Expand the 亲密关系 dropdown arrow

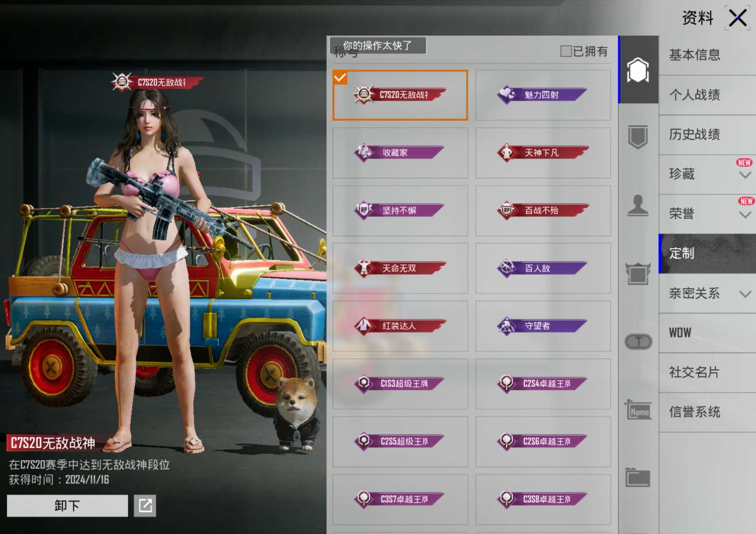tap(745, 294)
